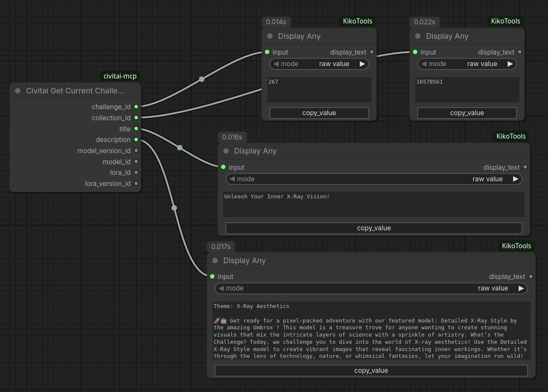This screenshot has height=392, width=548.
Task: Click input socket of the title Display node
Action: [223, 167]
